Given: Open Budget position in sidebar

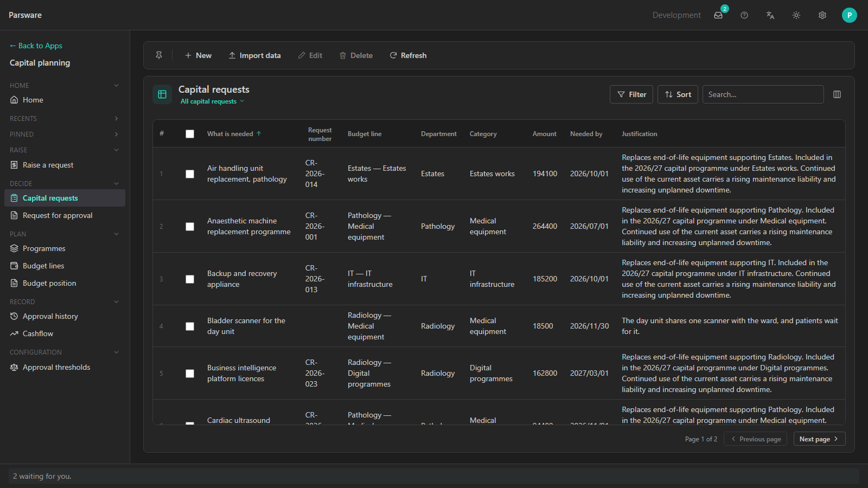Looking at the screenshot, I should 65,283.
